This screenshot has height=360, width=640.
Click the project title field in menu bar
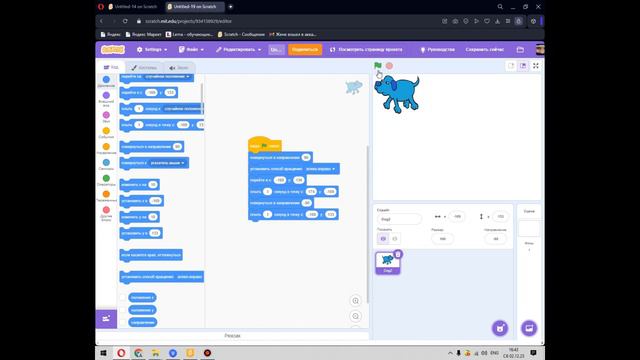276,49
